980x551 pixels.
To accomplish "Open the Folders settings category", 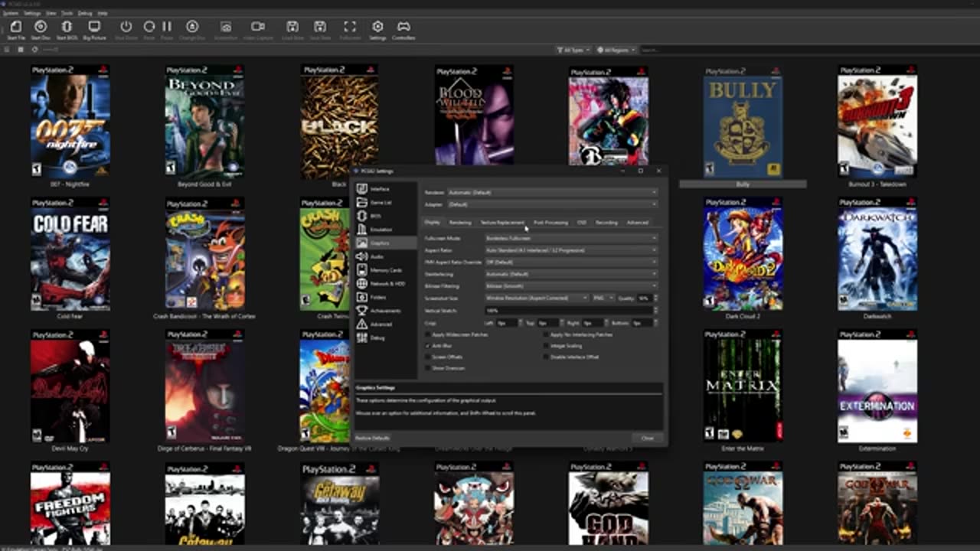I will click(386, 297).
